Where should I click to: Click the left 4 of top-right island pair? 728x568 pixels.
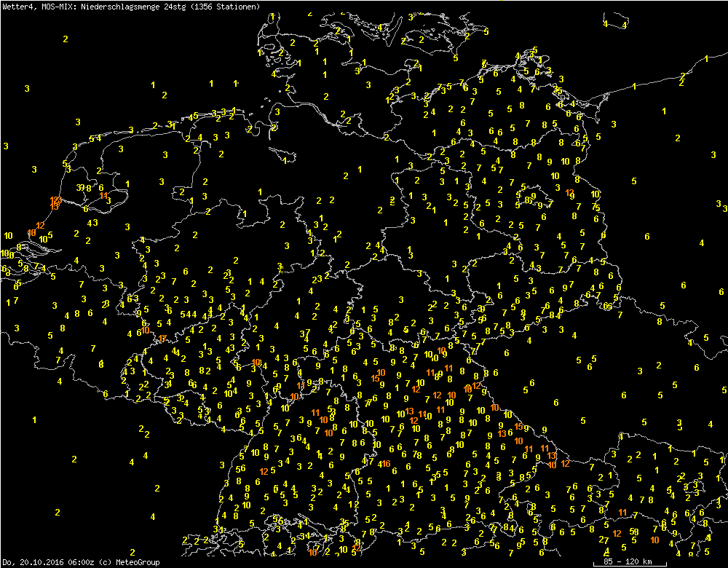point(606,24)
